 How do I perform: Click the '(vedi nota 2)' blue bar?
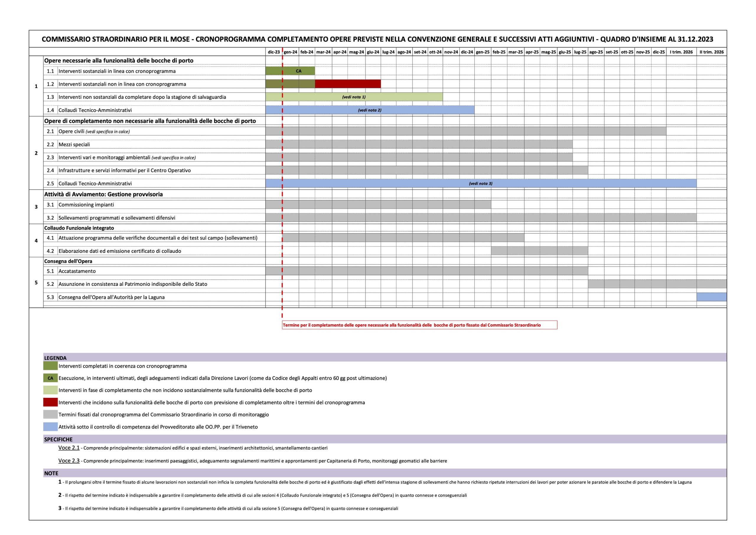click(370, 110)
